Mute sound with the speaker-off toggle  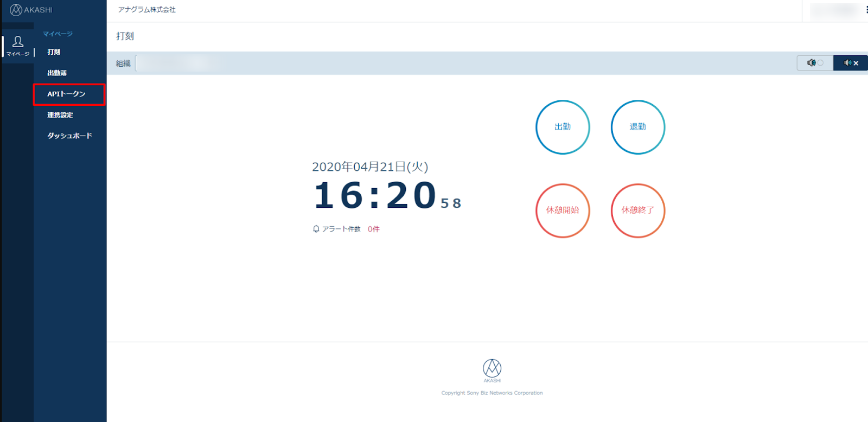850,63
